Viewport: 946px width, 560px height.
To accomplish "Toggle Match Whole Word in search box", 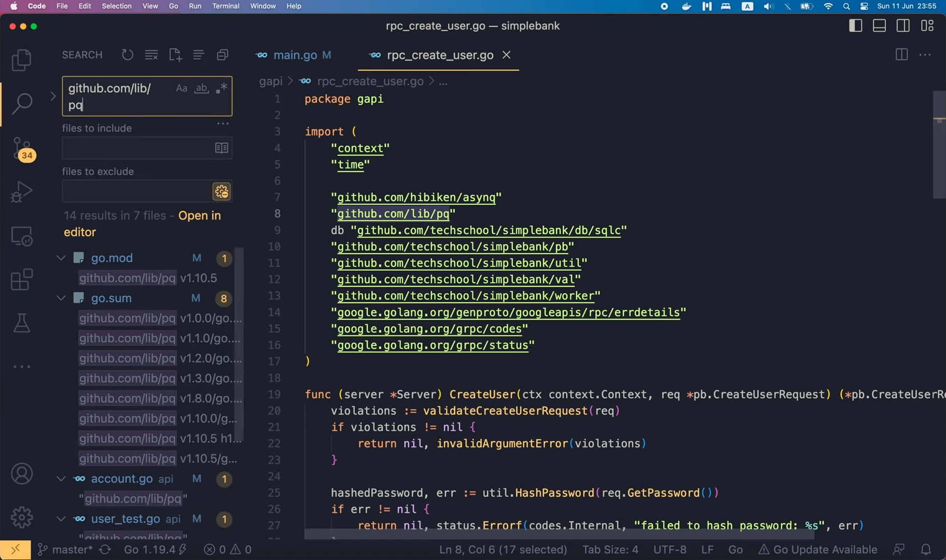I will pyautogui.click(x=201, y=89).
